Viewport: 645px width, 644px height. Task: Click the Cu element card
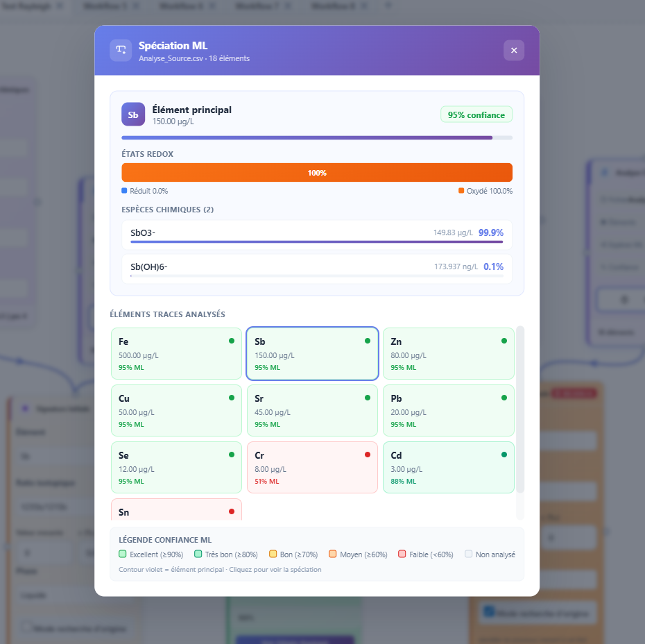point(176,411)
